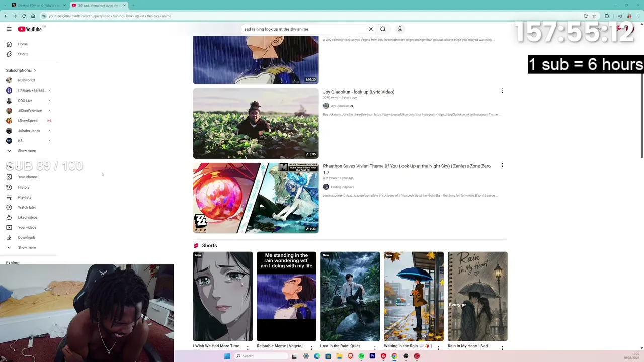Open options for 'Lost in the Rain' short
The width and height of the screenshot is (644, 362).
coord(375,348)
